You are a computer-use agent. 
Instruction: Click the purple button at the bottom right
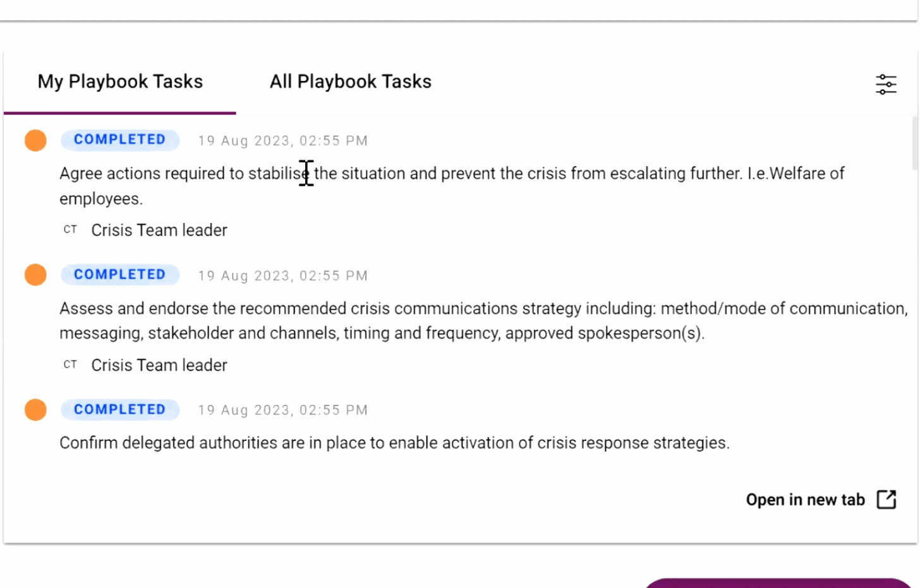coord(778,583)
